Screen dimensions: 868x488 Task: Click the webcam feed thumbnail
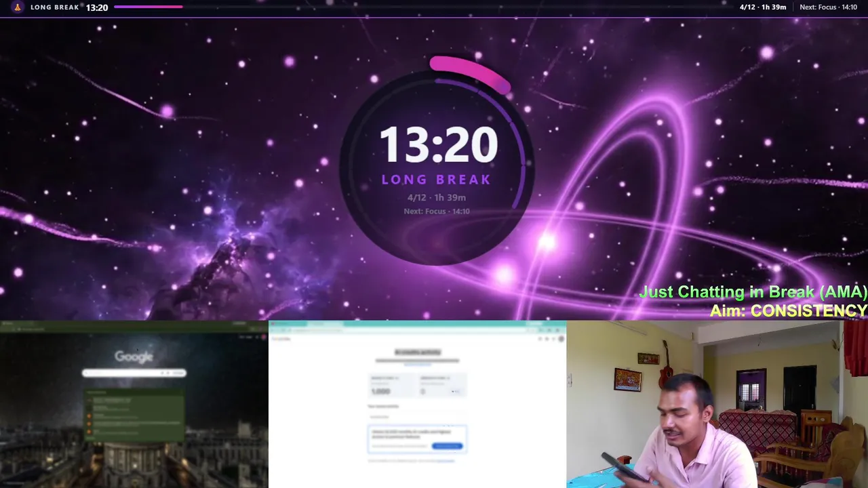click(x=717, y=405)
